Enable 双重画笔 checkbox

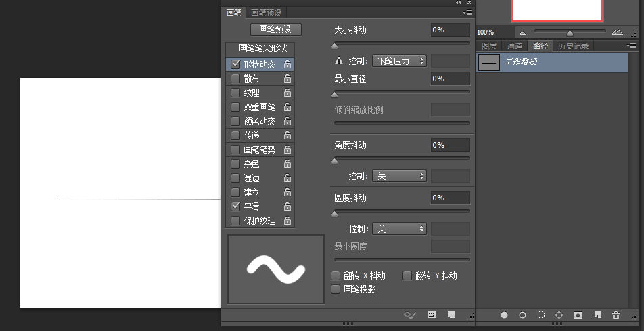(x=235, y=107)
